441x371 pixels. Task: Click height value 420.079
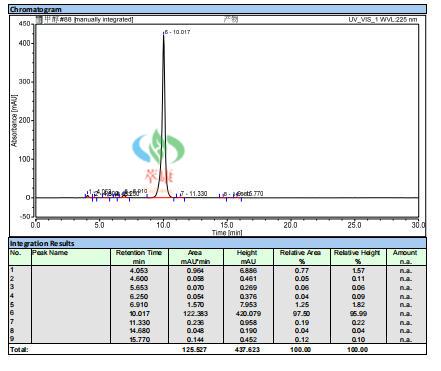click(x=248, y=314)
